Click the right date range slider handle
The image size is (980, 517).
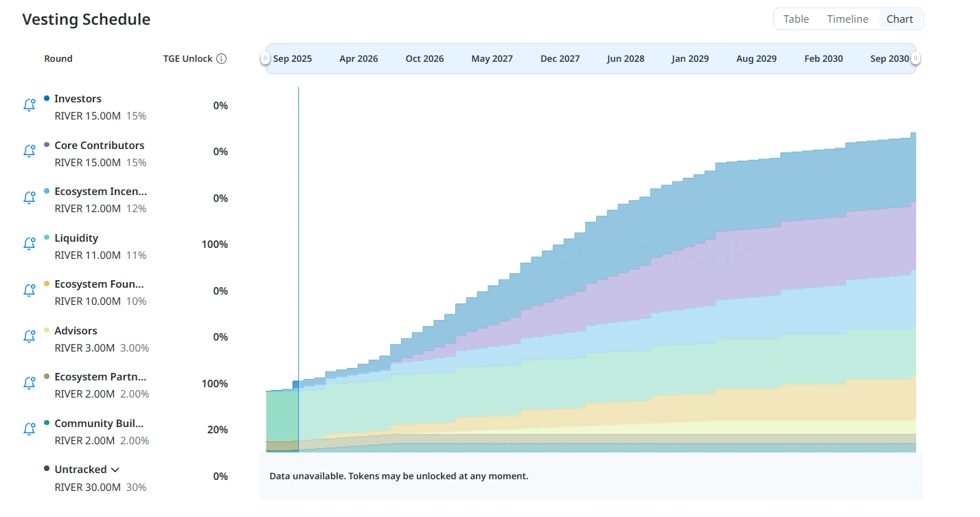click(x=915, y=59)
